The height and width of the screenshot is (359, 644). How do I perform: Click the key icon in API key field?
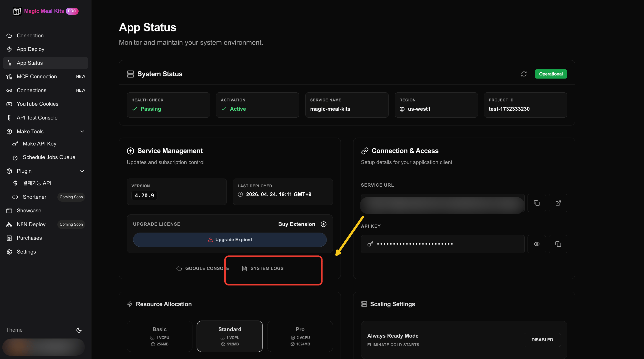click(x=370, y=244)
